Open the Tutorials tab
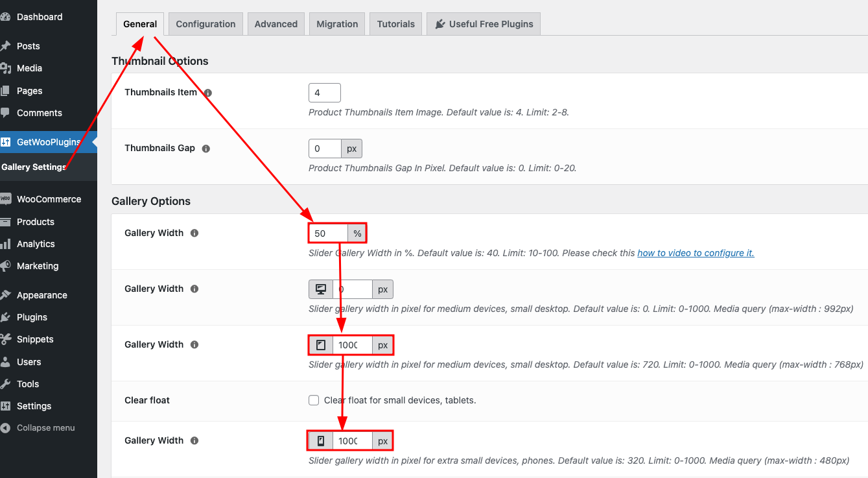Image resolution: width=868 pixels, height=478 pixels. point(396,24)
